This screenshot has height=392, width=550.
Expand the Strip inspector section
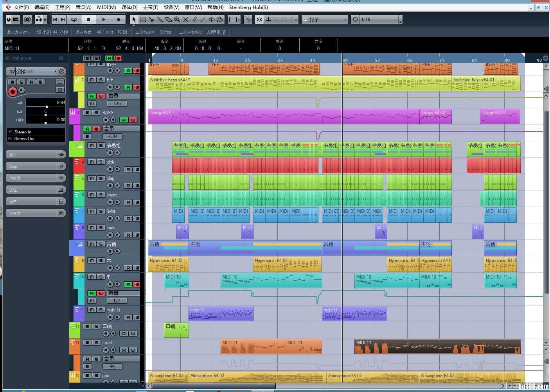point(36,166)
